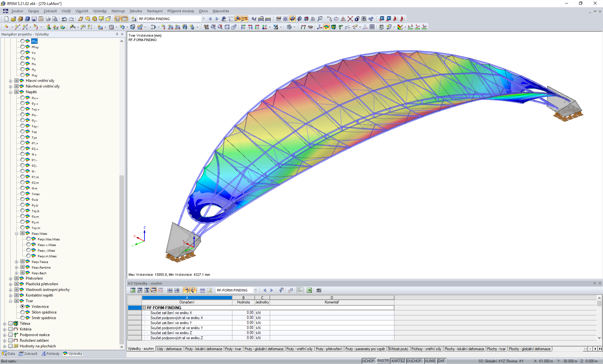Click the Save icon in toolbar
The width and height of the screenshot is (603, 364).
[34, 19]
